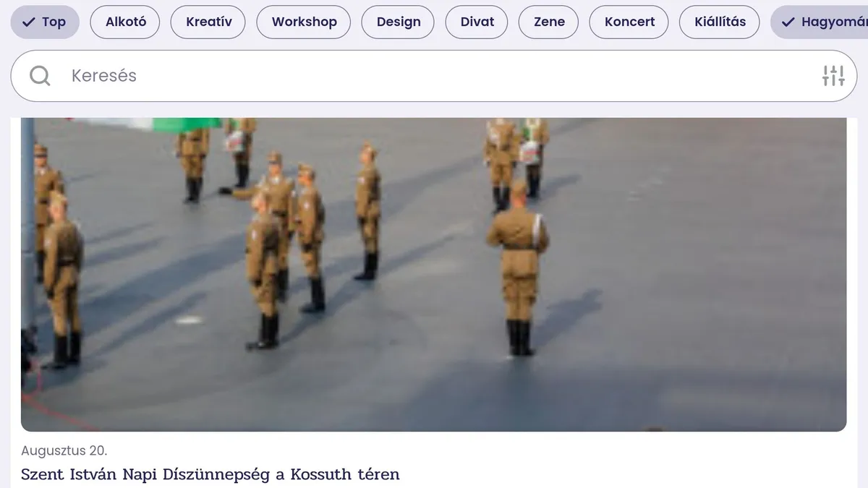The height and width of the screenshot is (488, 868).
Task: Select the Design category chip
Action: coord(399,22)
